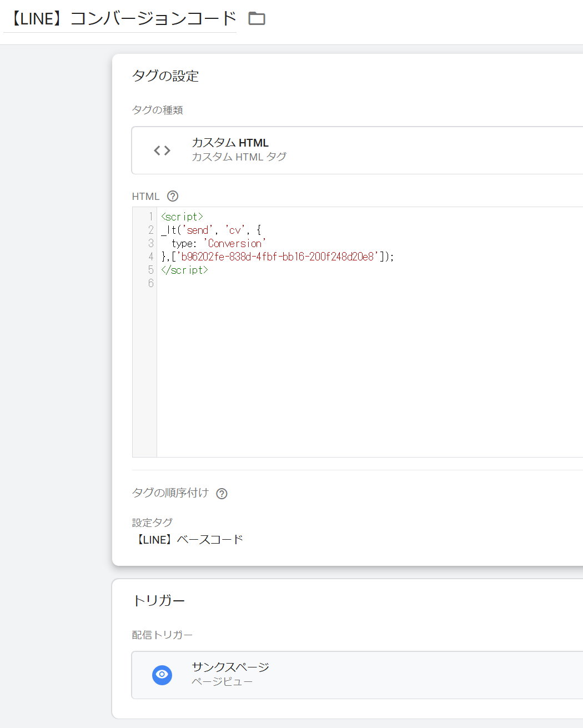Click the 配信トリガー label

coord(162,635)
